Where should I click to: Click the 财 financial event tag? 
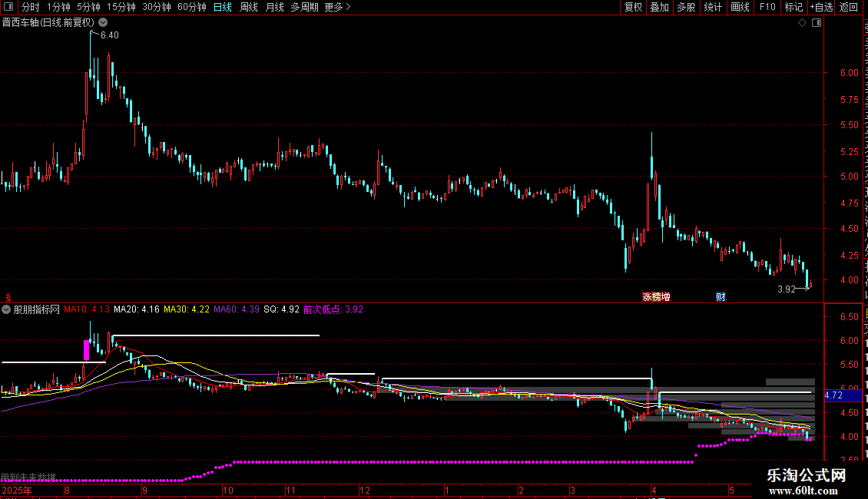[x=721, y=297]
